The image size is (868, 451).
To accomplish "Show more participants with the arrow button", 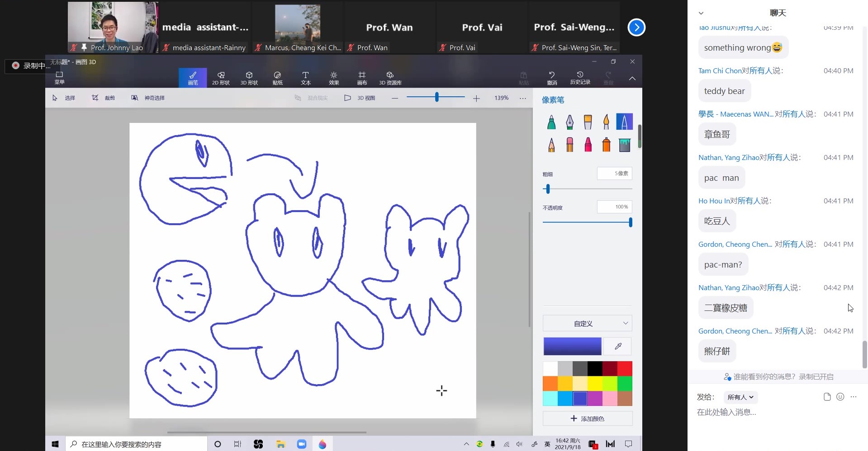I will [636, 28].
